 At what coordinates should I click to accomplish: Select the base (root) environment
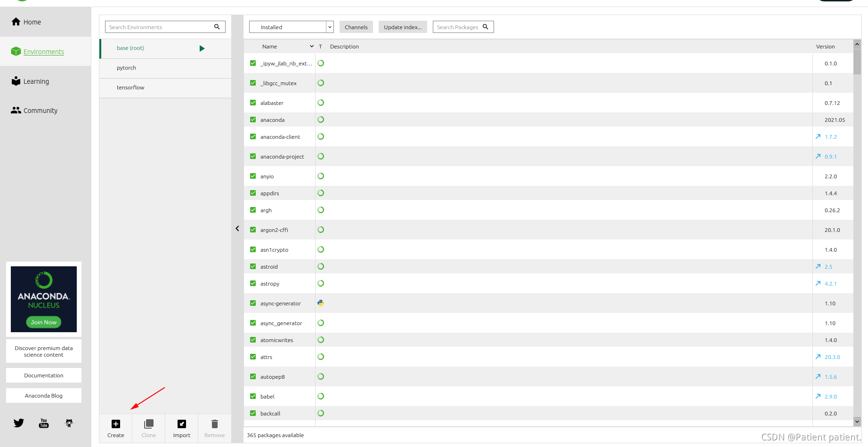pos(165,48)
